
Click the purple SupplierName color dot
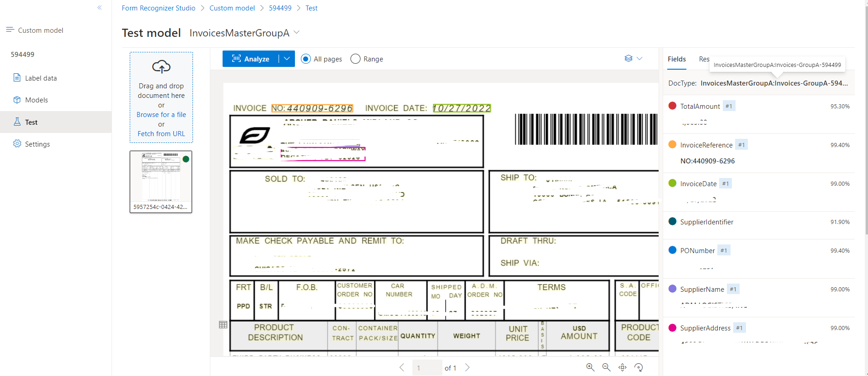(672, 289)
